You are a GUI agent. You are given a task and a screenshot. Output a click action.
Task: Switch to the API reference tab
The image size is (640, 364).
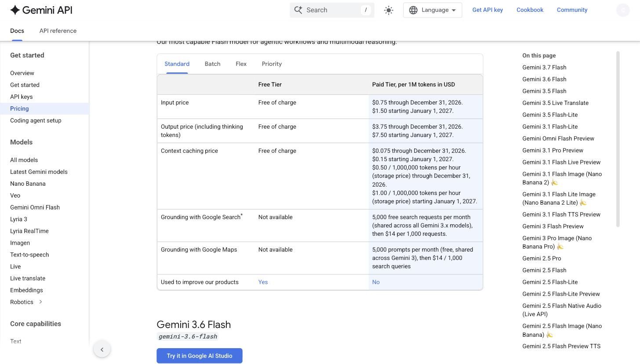[58, 31]
